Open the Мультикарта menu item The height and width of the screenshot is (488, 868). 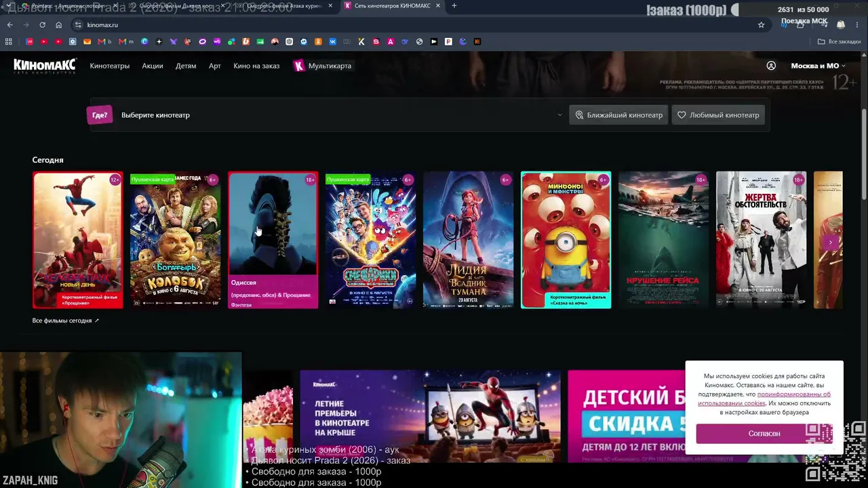coord(322,66)
